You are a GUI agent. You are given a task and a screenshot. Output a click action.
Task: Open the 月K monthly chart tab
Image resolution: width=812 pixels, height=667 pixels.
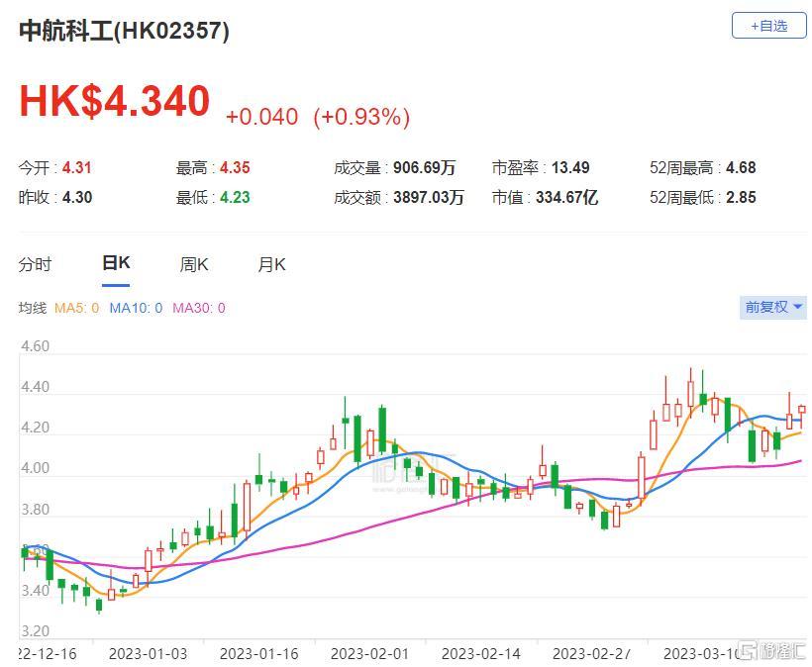click(x=272, y=264)
